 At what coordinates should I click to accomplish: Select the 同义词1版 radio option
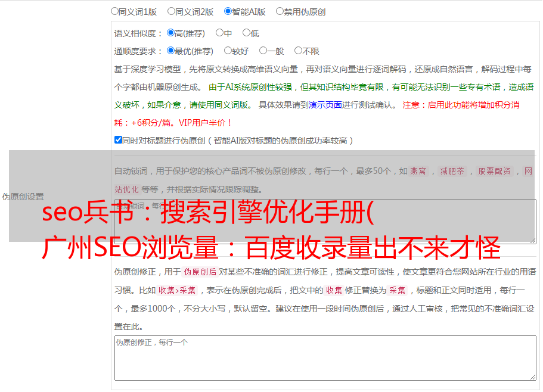114,11
